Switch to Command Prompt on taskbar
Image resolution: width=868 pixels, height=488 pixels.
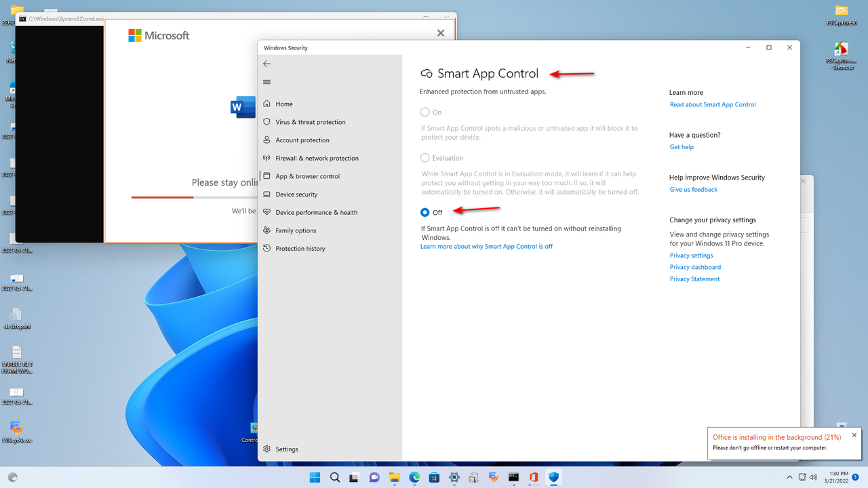514,477
